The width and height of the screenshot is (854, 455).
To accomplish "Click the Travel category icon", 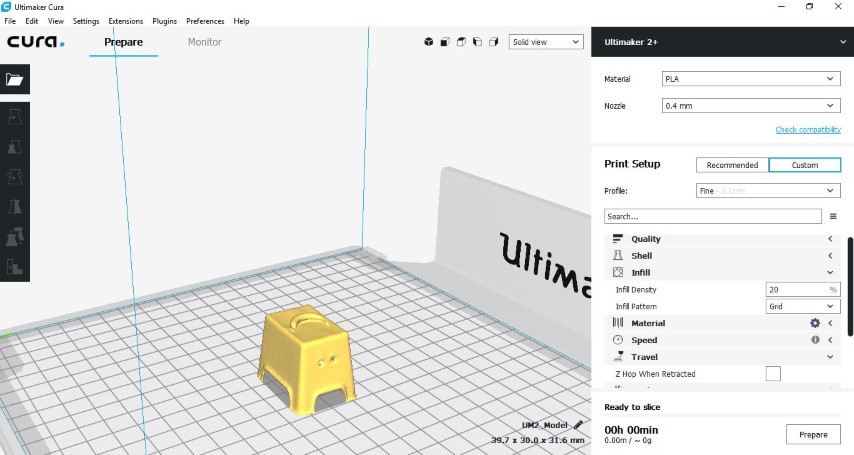I will (618, 357).
